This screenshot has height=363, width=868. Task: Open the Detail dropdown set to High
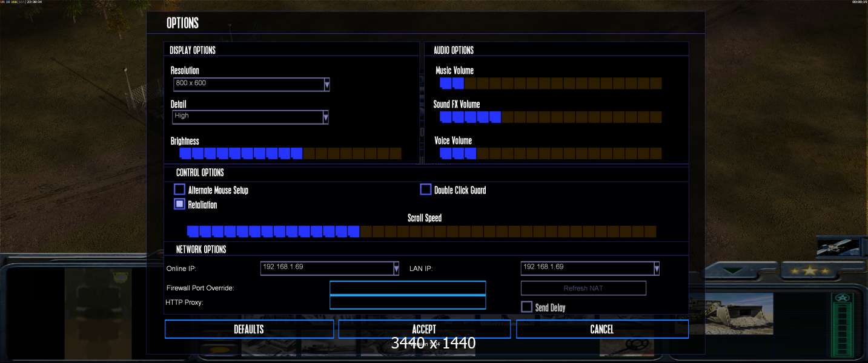coord(251,117)
